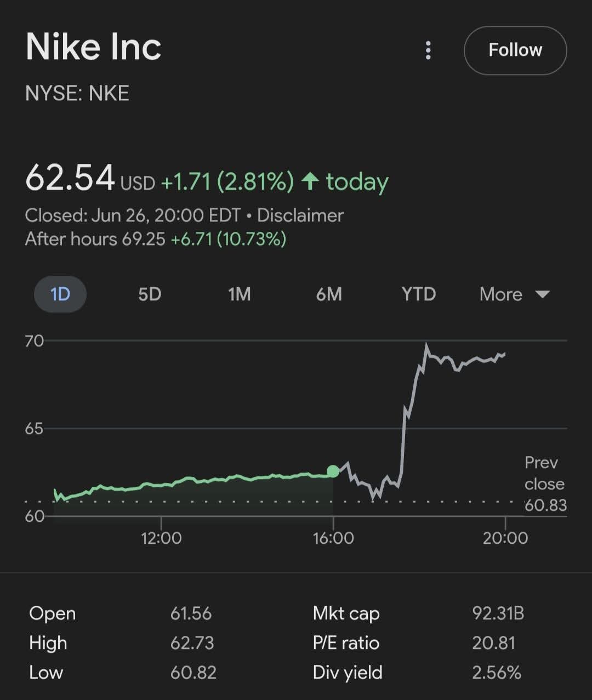Open the Disclaimer link
592x700 pixels.
[300, 215]
